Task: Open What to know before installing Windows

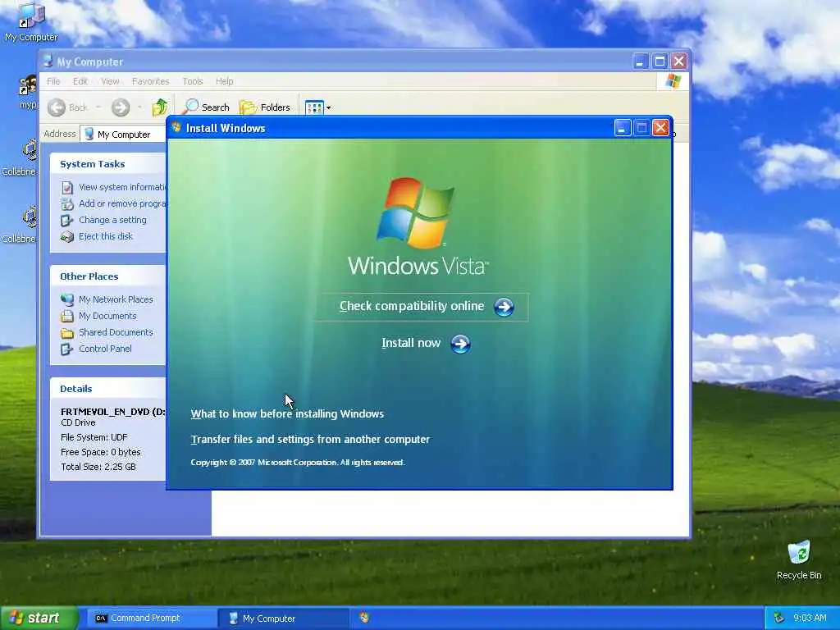Action: pos(287,413)
